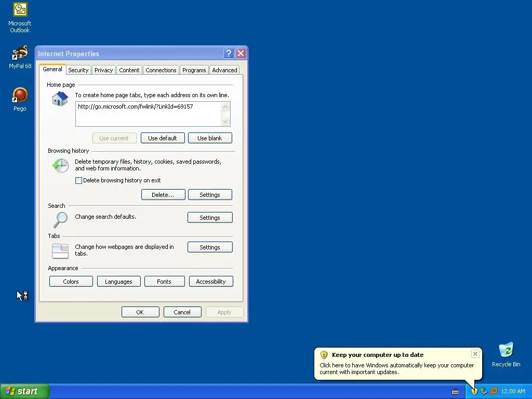This screenshot has width=532, height=399.
Task: Click the Apply button
Action: tap(224, 312)
